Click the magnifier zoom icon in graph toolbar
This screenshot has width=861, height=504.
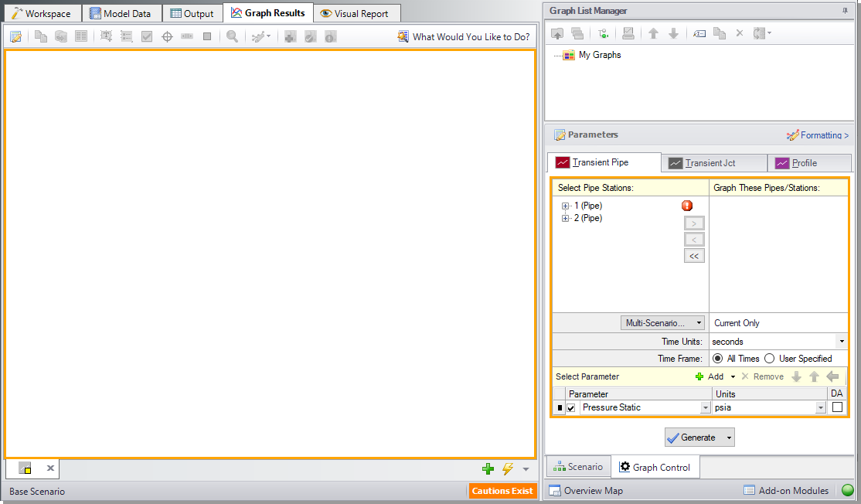[x=232, y=36]
